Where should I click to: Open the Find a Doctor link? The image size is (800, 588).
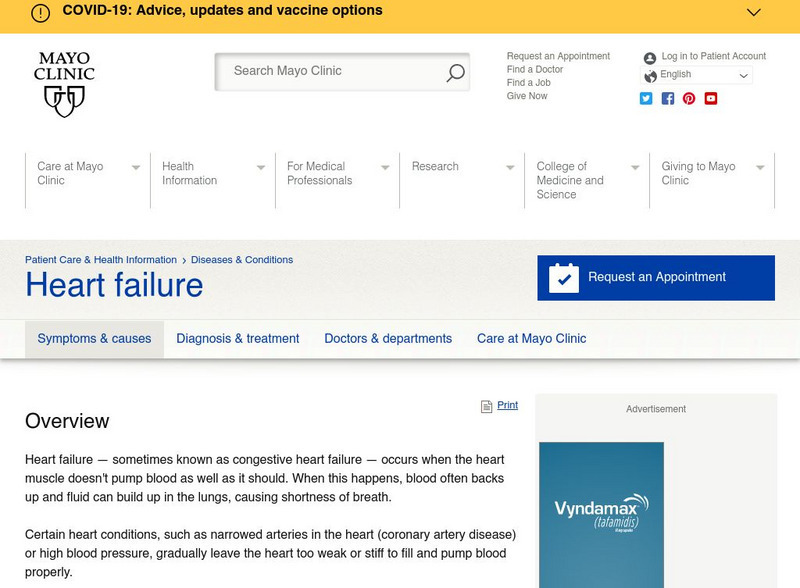[x=535, y=70]
